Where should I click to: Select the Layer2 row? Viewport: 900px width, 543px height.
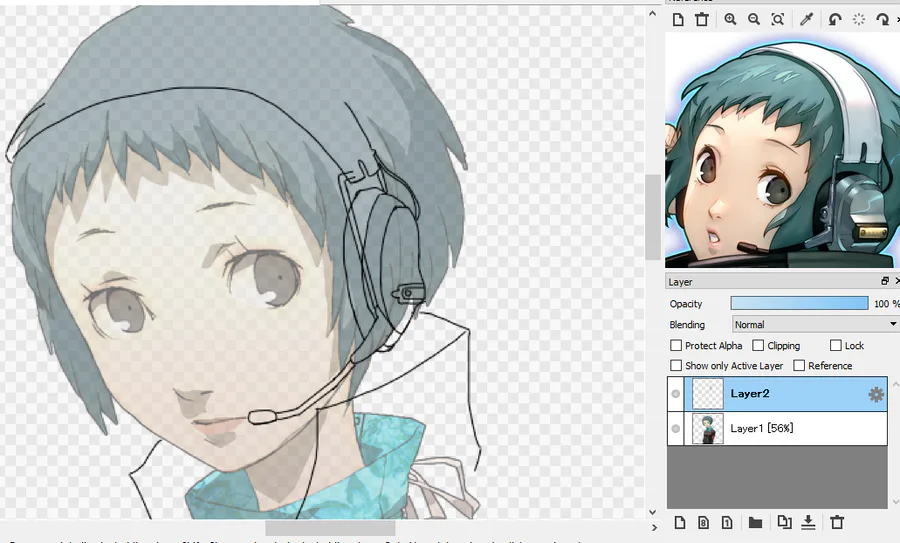click(777, 394)
